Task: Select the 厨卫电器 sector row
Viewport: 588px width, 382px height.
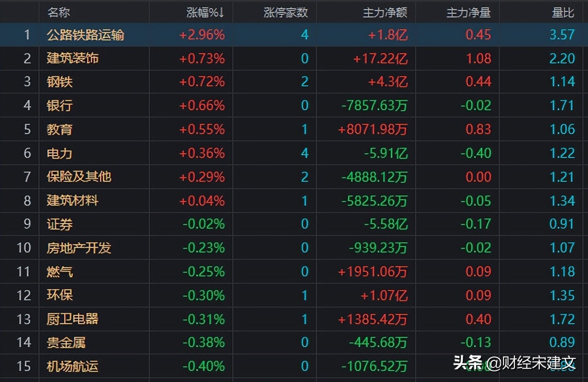Action: coord(72,319)
